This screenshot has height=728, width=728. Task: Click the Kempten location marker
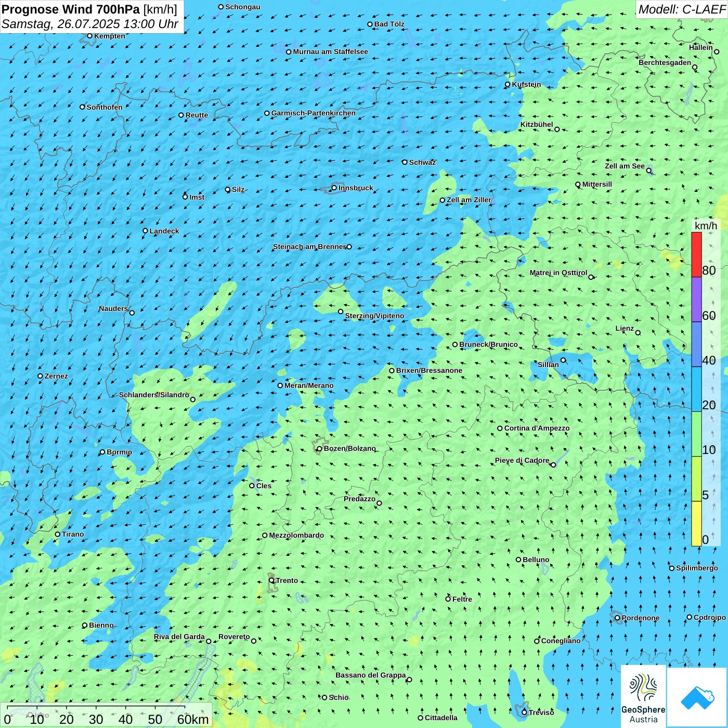[89, 36]
